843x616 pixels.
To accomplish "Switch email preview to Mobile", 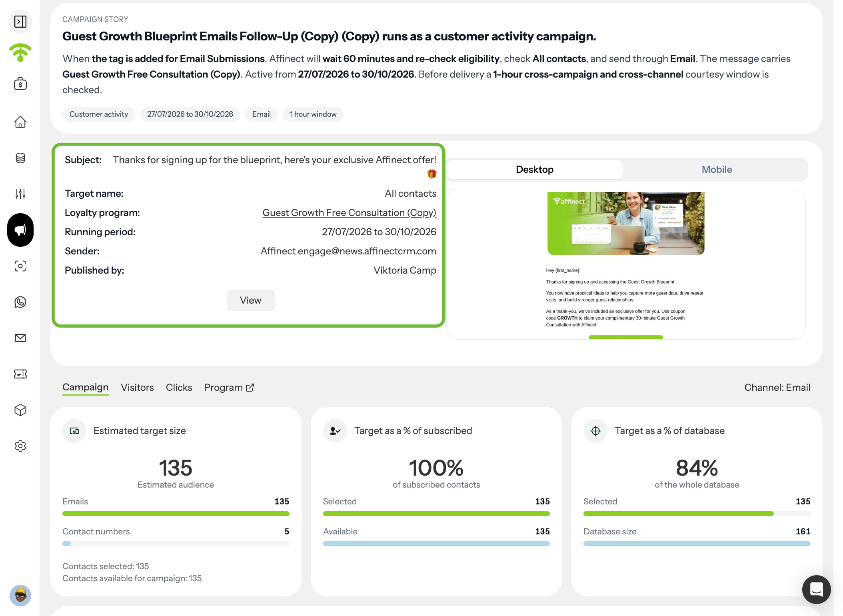I will tap(717, 170).
